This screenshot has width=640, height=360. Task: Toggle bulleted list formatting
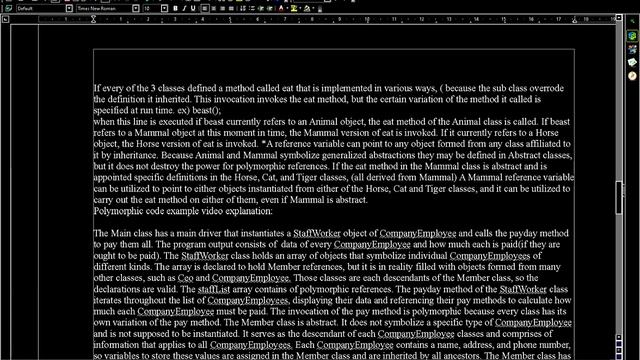point(252,8)
